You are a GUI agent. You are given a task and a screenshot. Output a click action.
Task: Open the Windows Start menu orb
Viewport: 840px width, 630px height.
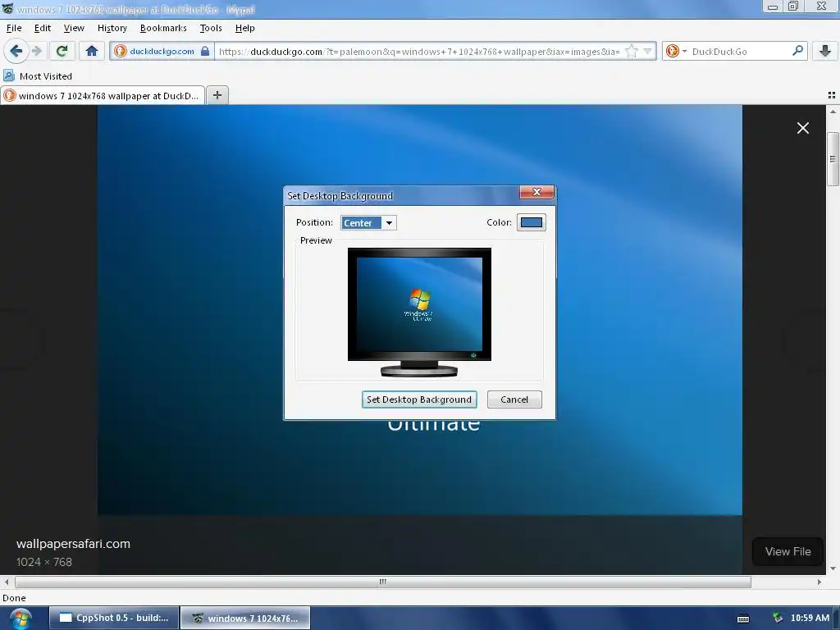click(x=21, y=619)
